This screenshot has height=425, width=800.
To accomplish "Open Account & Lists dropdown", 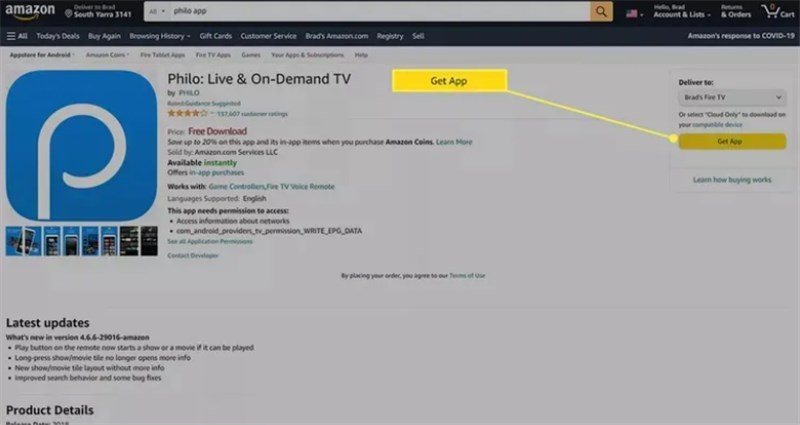I will [x=682, y=11].
